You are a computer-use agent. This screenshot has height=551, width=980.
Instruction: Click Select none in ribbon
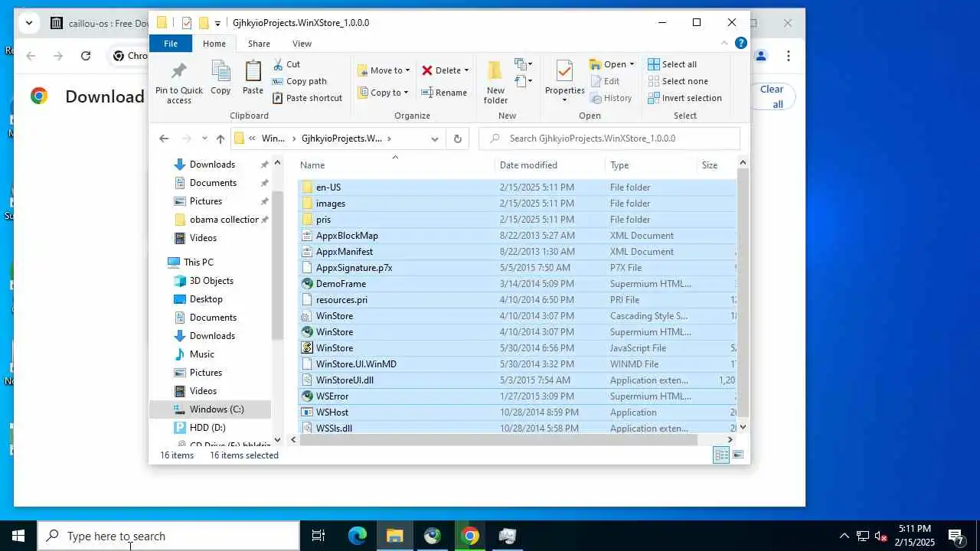(x=678, y=81)
